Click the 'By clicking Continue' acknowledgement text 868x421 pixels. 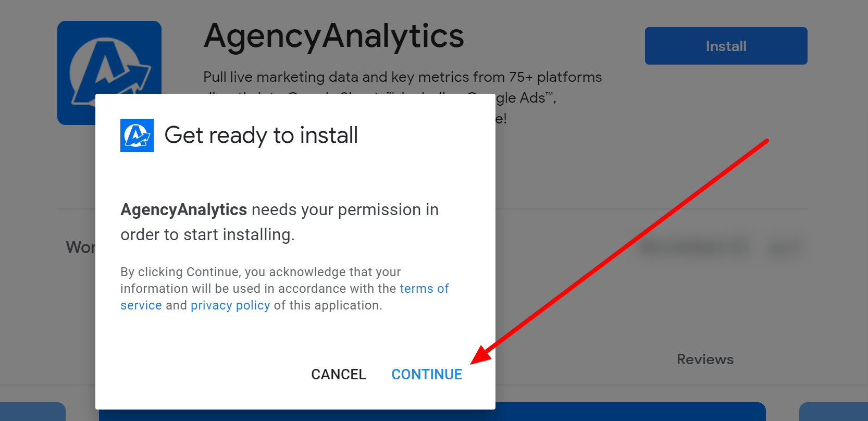click(261, 272)
